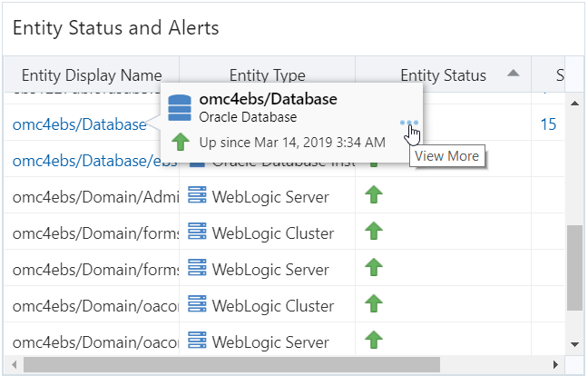588x376 pixels.
Task: Click the Oracle Database icon in the popup
Action: click(x=180, y=108)
